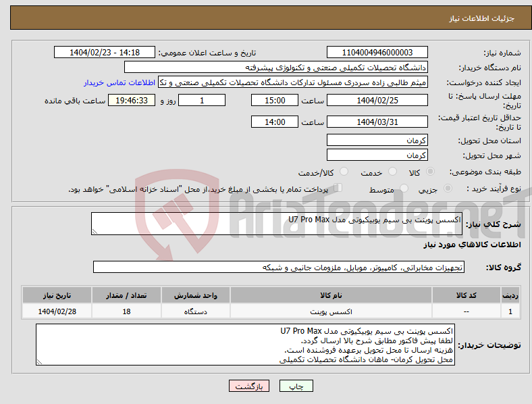Click the buyer organization name field
Image resolution: width=532 pixels, height=404 pixels.
pos(276,67)
